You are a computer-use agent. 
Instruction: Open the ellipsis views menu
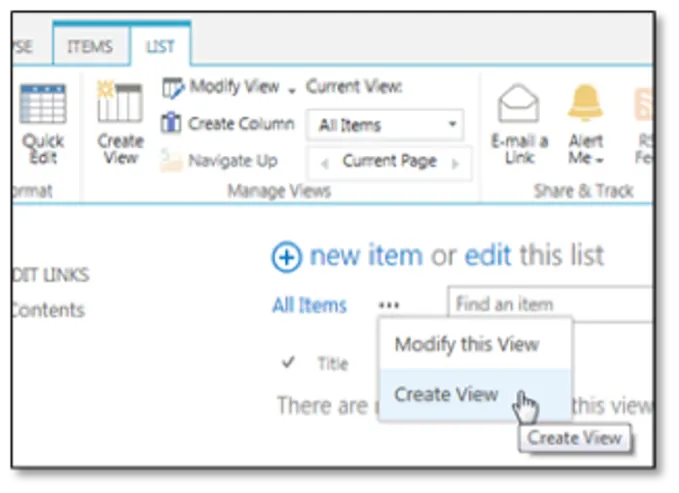(x=388, y=305)
